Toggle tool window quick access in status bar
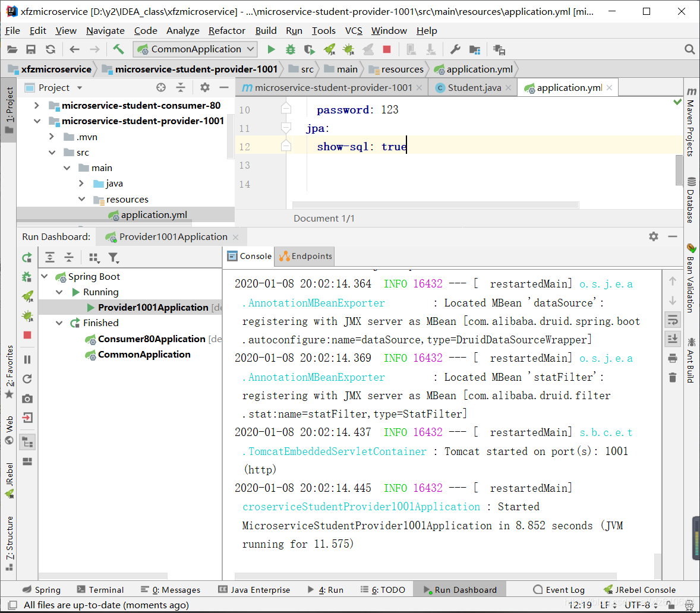The image size is (700, 613). (x=13, y=605)
